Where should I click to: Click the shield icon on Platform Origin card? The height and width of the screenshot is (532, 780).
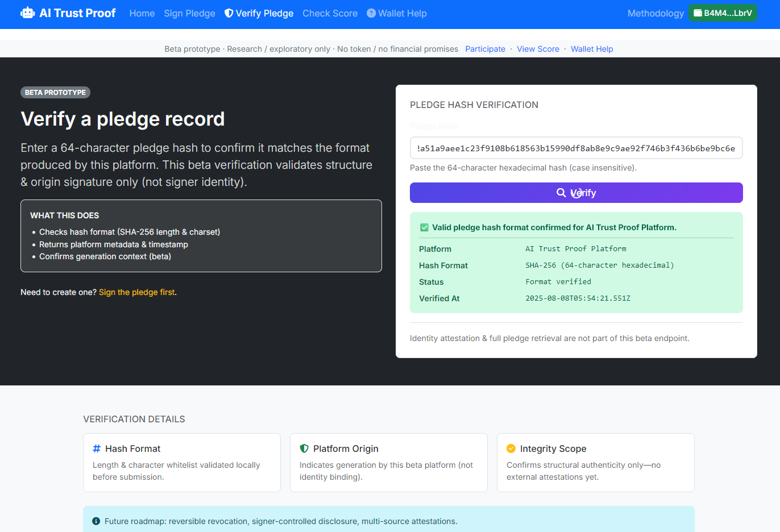click(x=304, y=448)
